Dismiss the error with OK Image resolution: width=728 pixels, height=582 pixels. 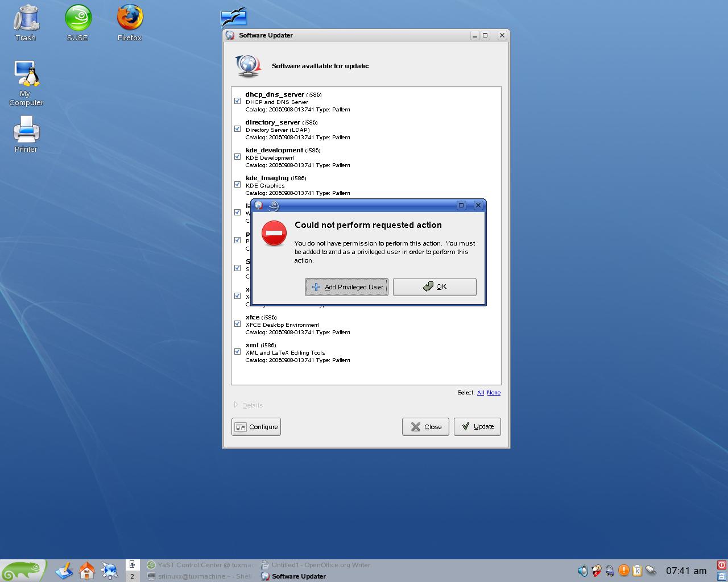pyautogui.click(x=435, y=287)
